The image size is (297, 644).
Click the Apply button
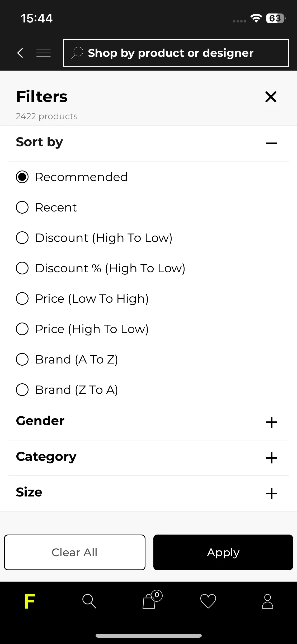[223, 552]
